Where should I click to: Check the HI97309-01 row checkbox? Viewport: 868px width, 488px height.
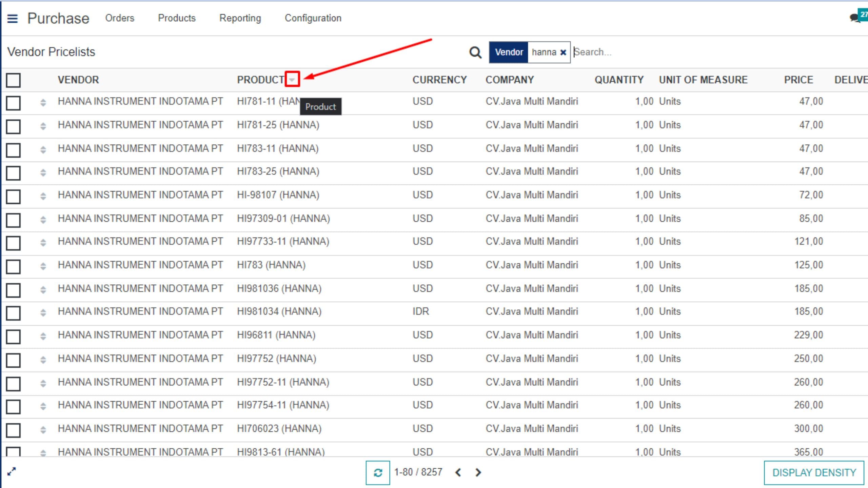pos(13,220)
